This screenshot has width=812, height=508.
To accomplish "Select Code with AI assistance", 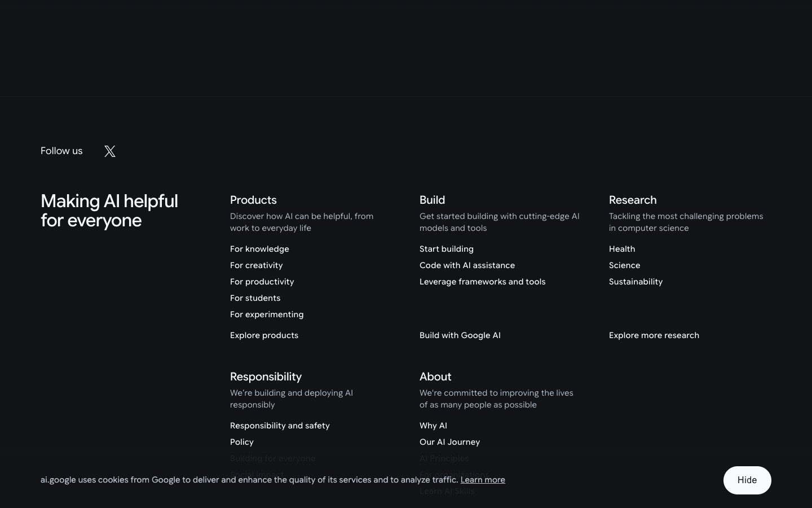I will pos(467,265).
